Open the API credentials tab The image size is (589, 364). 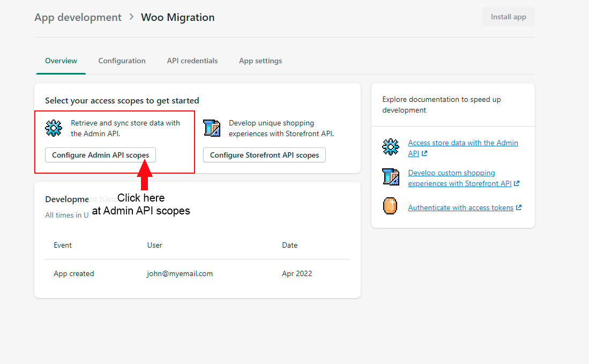[192, 61]
